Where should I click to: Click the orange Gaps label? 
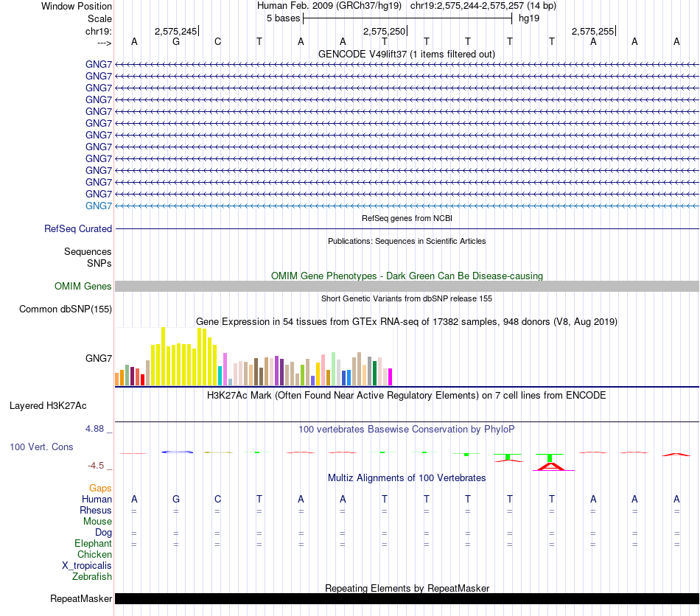point(100,488)
